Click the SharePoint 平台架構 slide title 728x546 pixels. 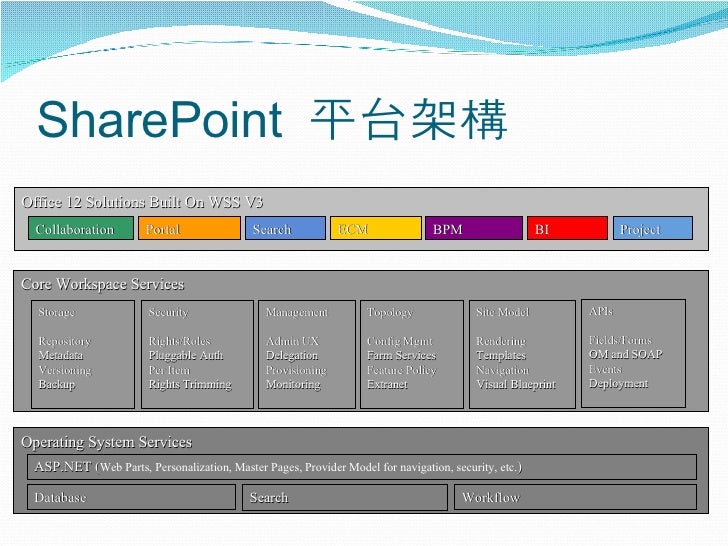tap(273, 120)
